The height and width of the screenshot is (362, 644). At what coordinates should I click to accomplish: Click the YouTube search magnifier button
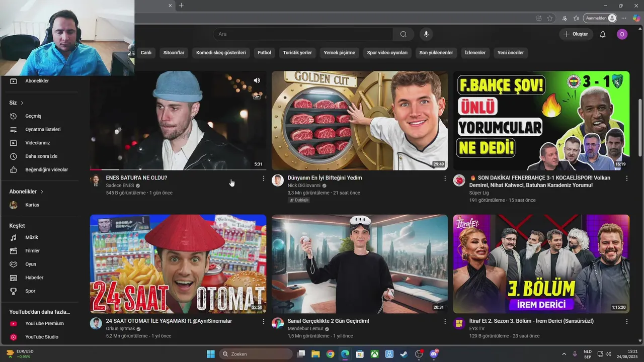pyautogui.click(x=404, y=34)
